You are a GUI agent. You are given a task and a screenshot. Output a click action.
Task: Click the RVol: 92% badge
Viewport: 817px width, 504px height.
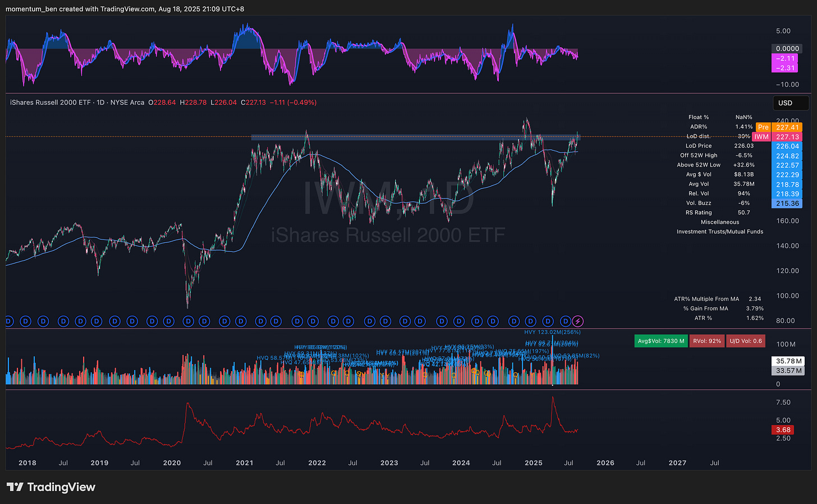[x=706, y=341]
